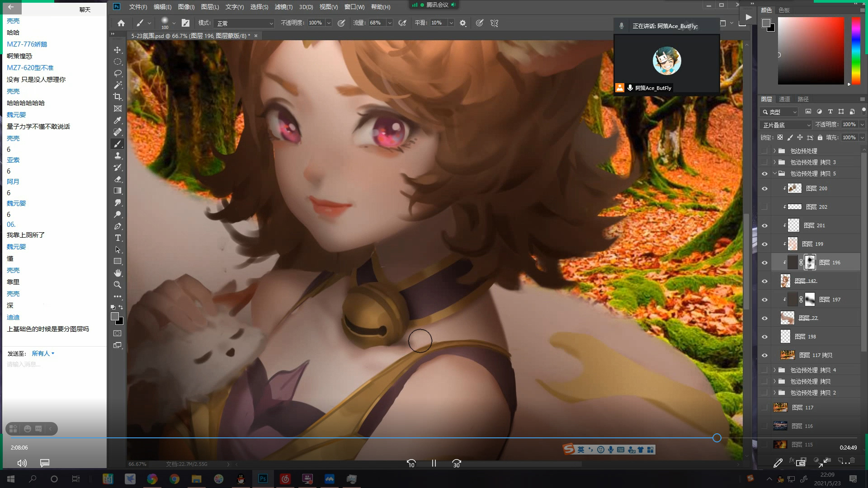
Task: Show layer 图层 202
Action: [x=764, y=207]
